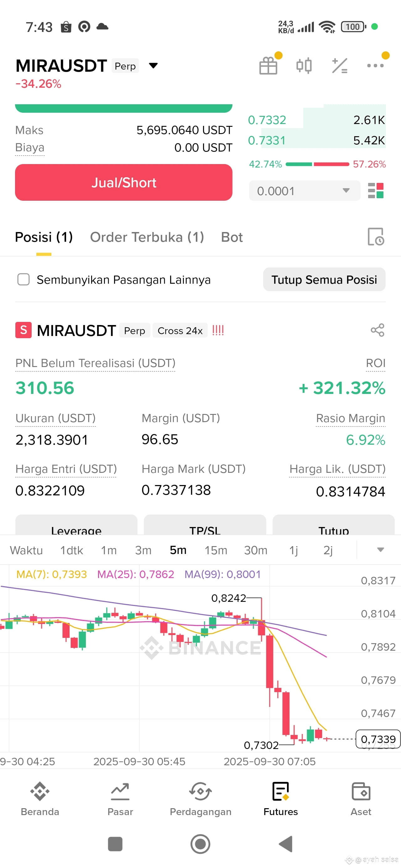Tap the + 321.32% ROI value
Image resolution: width=401 pixels, height=868 pixels.
click(x=342, y=388)
